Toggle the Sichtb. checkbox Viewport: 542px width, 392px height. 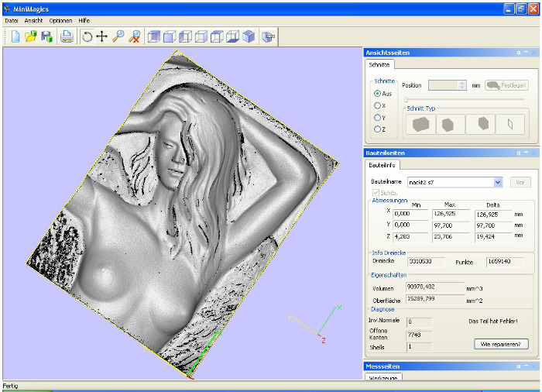(x=376, y=192)
